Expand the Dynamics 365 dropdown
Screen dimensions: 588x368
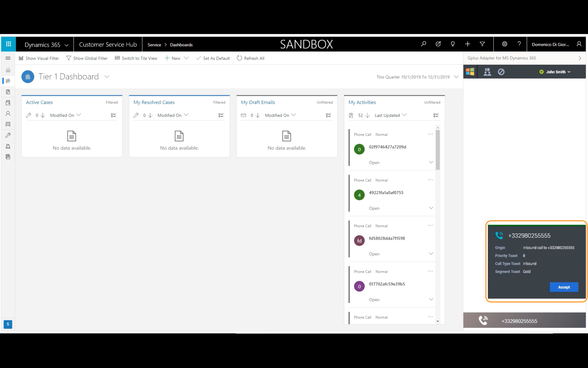pyautogui.click(x=67, y=45)
